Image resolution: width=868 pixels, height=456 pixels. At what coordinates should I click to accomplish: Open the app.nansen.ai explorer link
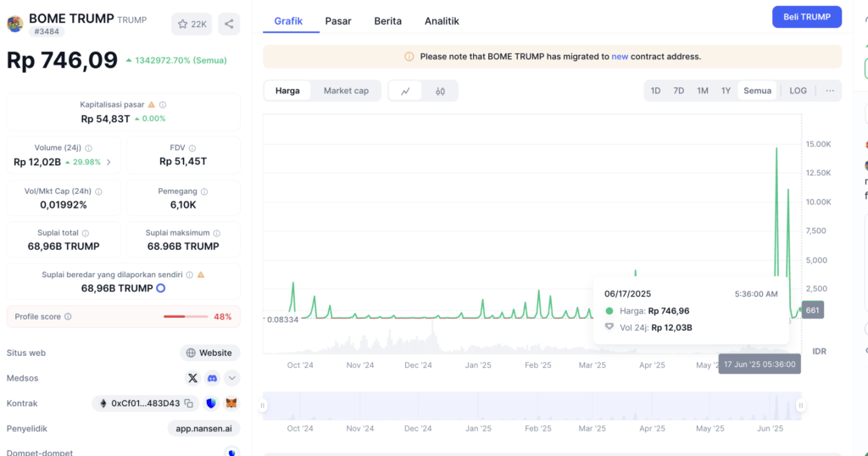pos(203,429)
